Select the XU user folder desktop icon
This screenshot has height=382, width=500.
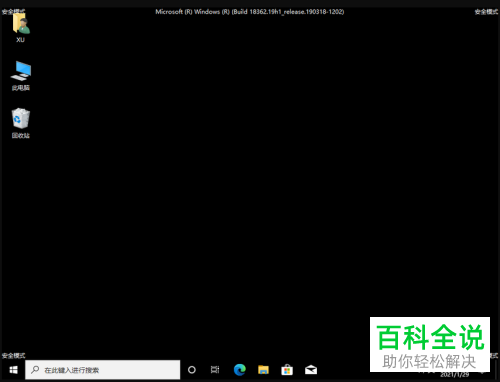(21, 28)
